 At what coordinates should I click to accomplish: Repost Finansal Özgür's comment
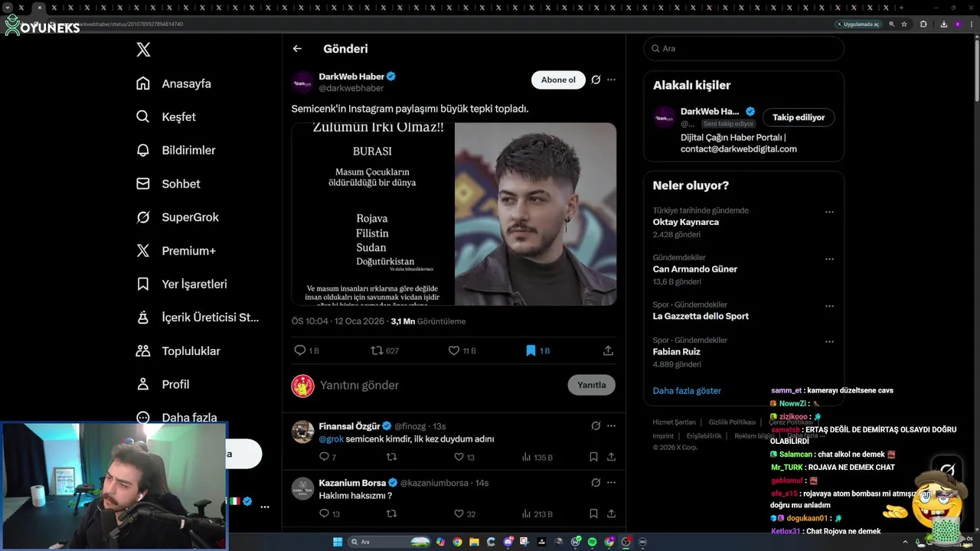[391, 457]
